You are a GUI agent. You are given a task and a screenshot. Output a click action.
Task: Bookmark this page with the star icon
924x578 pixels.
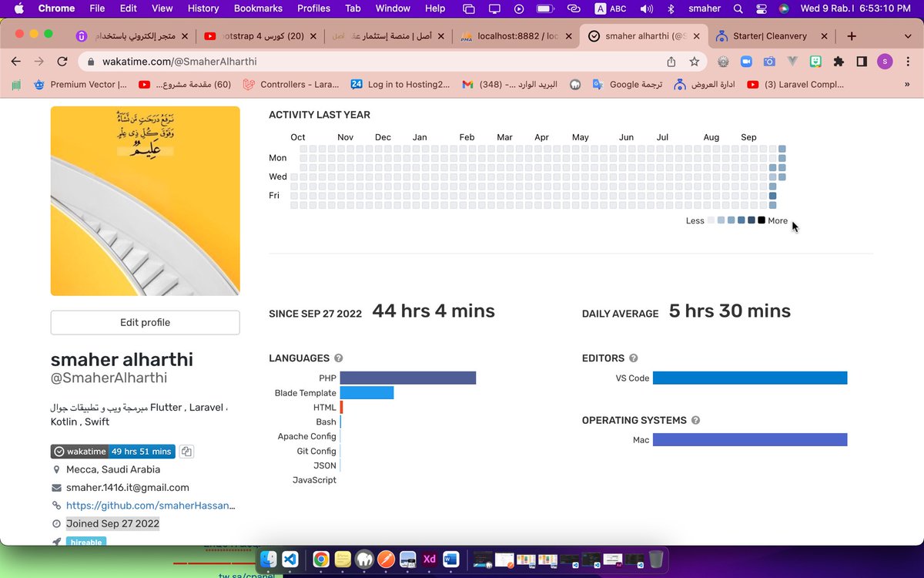(x=695, y=62)
